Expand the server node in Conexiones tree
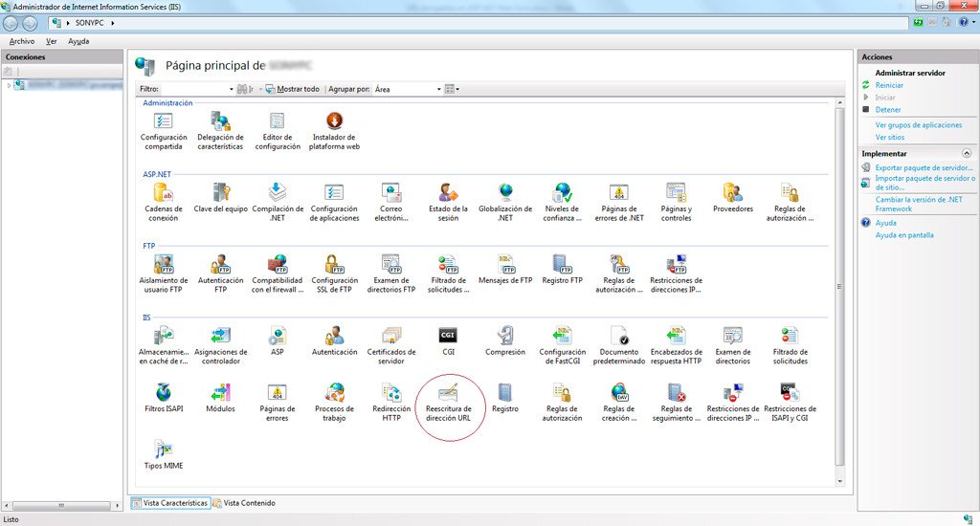Screen dimensions: 980x526 (10, 85)
